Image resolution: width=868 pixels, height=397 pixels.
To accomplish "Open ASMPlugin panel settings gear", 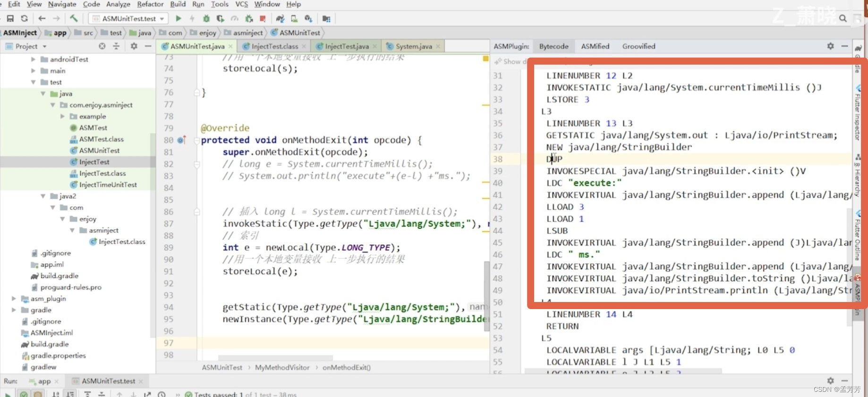I will coord(831,46).
